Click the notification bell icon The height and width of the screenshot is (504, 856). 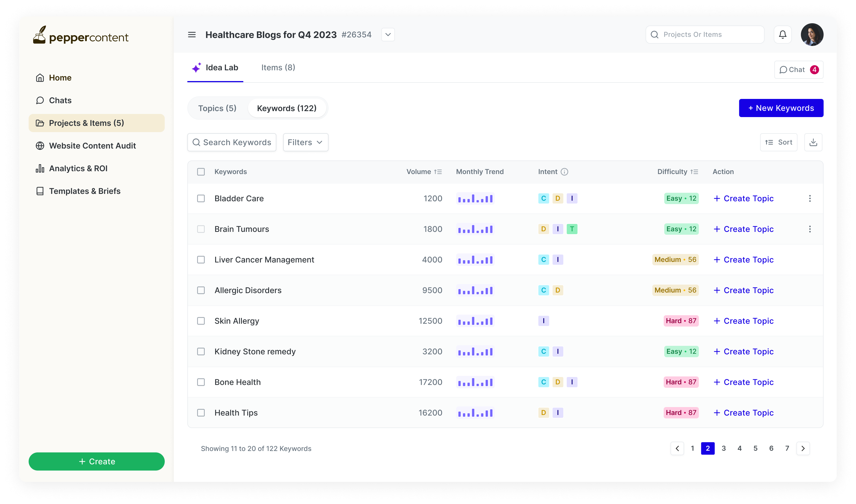click(783, 35)
